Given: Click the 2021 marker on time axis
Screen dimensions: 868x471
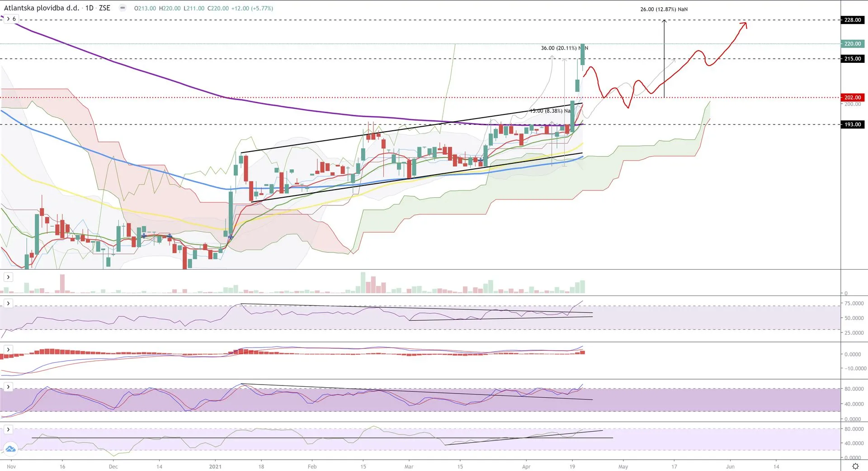Looking at the screenshot, I should click(x=216, y=466).
